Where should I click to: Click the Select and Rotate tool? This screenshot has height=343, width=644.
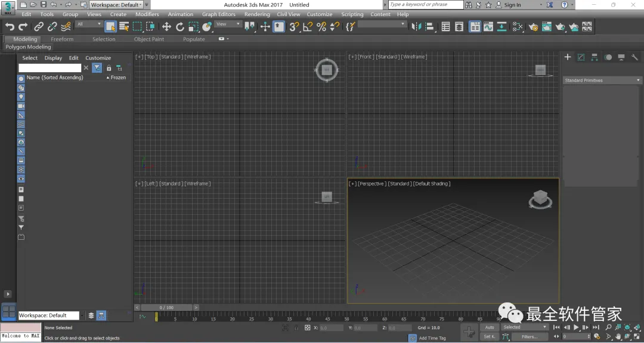click(x=180, y=27)
